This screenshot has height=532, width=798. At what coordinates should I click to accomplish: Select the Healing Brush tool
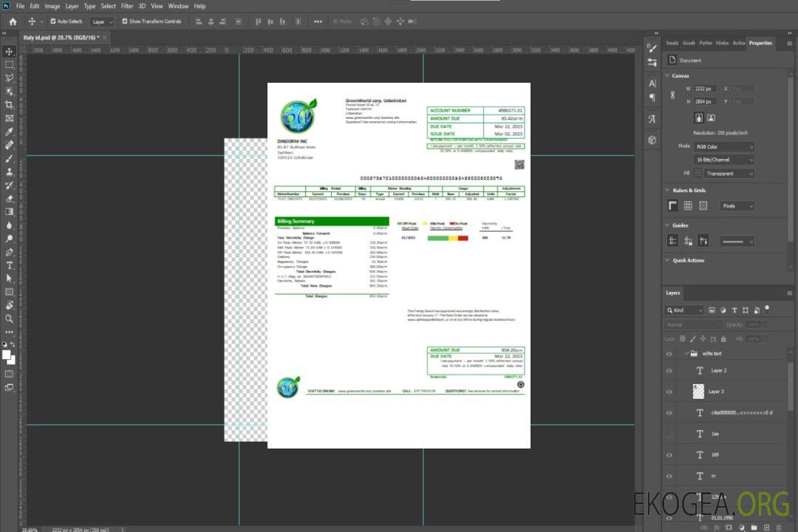(9, 145)
